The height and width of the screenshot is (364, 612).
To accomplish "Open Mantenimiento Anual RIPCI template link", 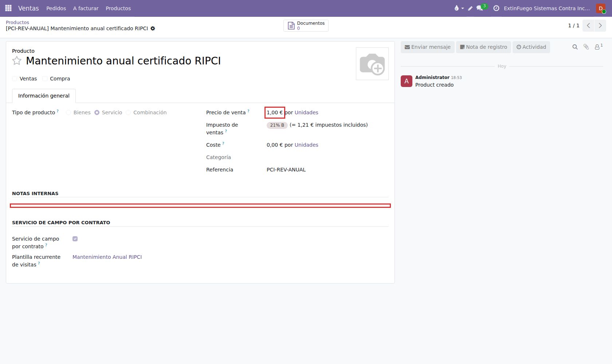I will tap(107, 257).
